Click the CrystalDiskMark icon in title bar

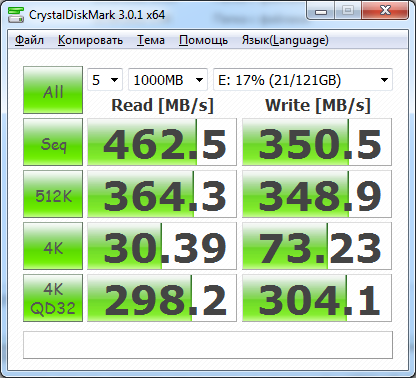(x=16, y=15)
